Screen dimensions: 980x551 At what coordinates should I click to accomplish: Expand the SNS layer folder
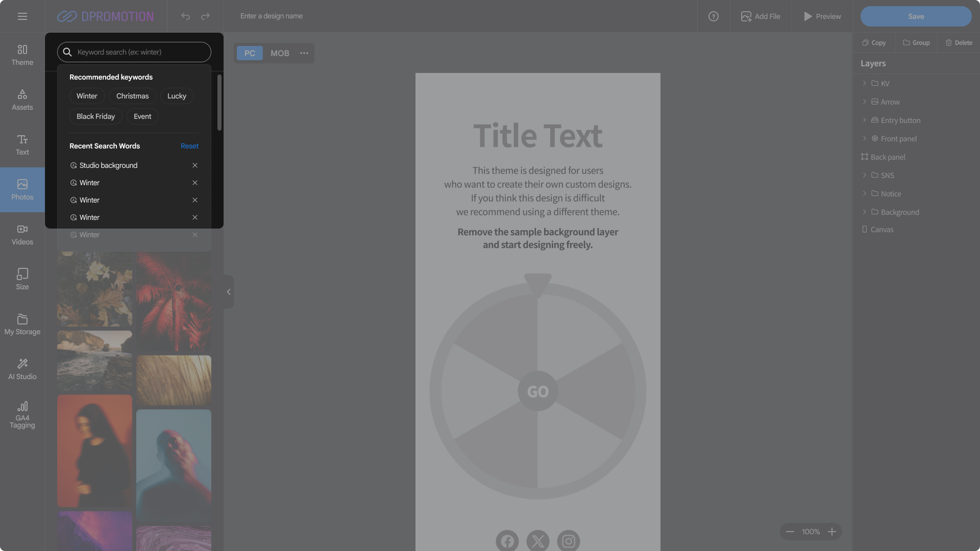(864, 175)
